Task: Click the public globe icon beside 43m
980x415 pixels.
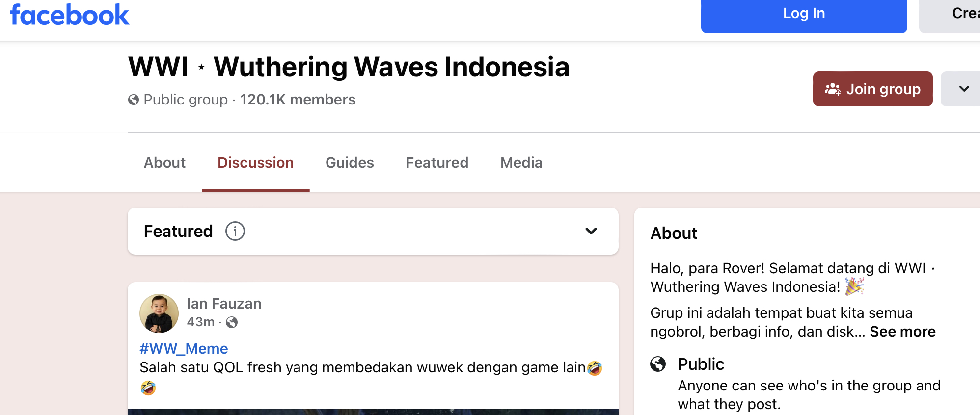Action: coord(232,322)
